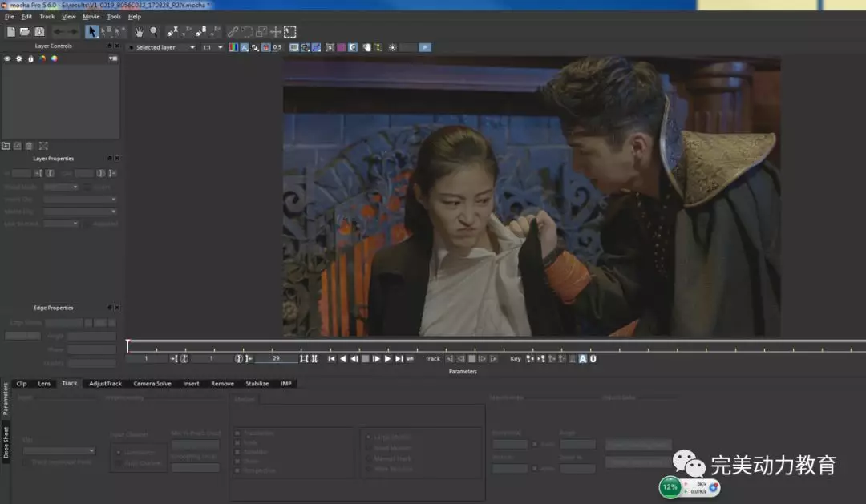The height and width of the screenshot is (504, 866).
Task: Click the play backward button
Action: 343,359
